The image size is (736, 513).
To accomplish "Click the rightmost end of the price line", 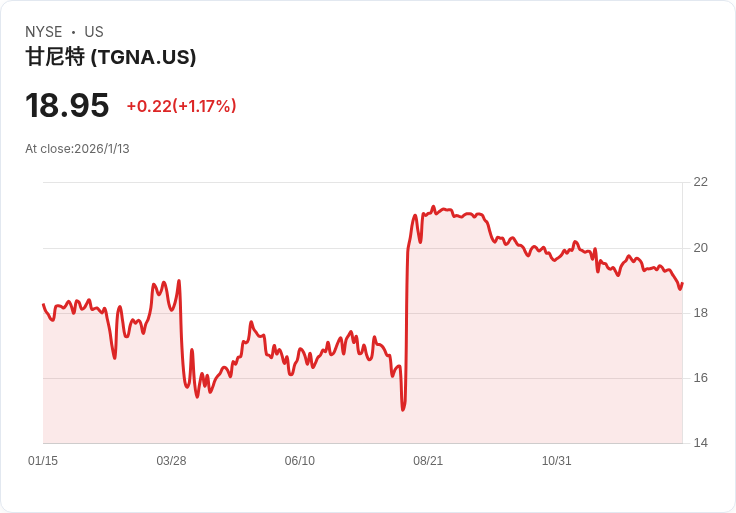I will pos(682,283).
